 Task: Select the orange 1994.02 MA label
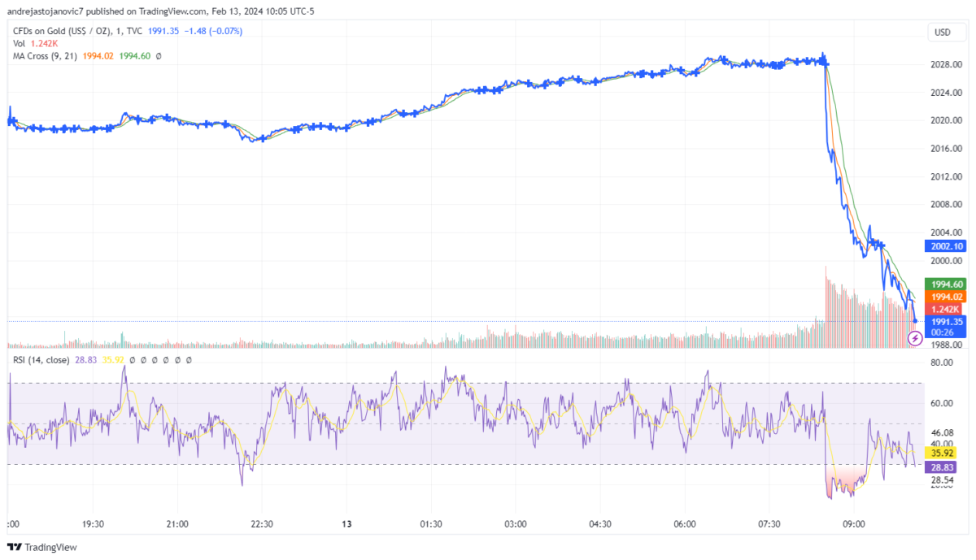(x=947, y=297)
